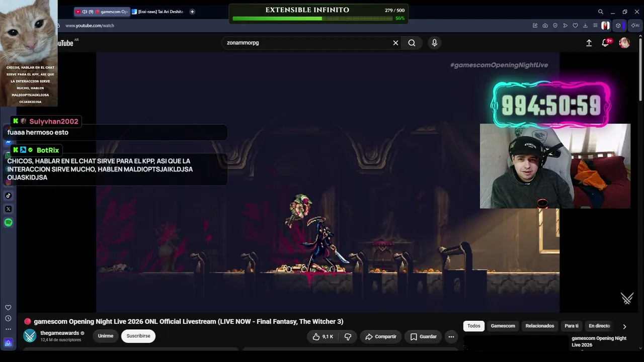Screen dimensions: 644x362
Task: Click the 994:50:59 countdown timer overlay
Action: 551,105
